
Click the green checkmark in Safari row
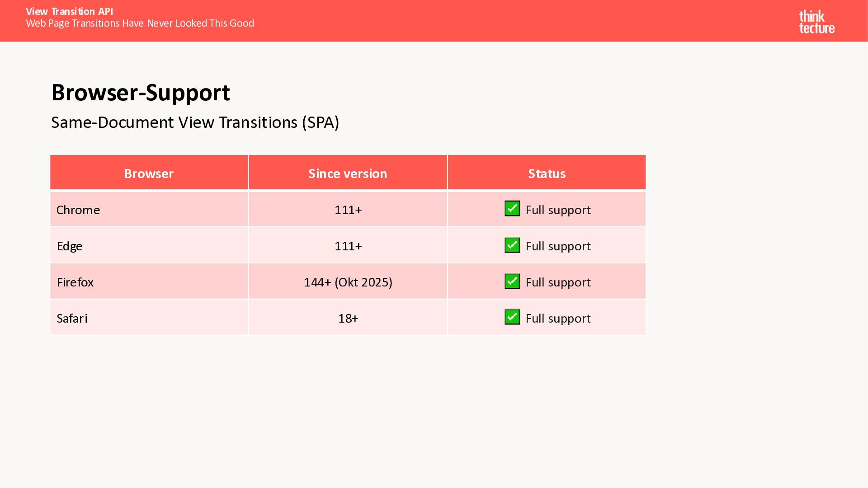[x=512, y=317]
